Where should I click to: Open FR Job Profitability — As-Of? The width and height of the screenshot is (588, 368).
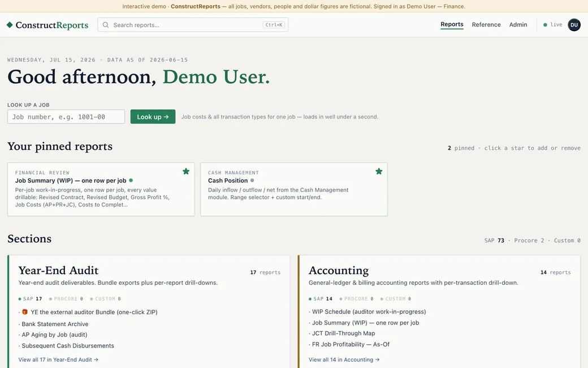coord(351,344)
